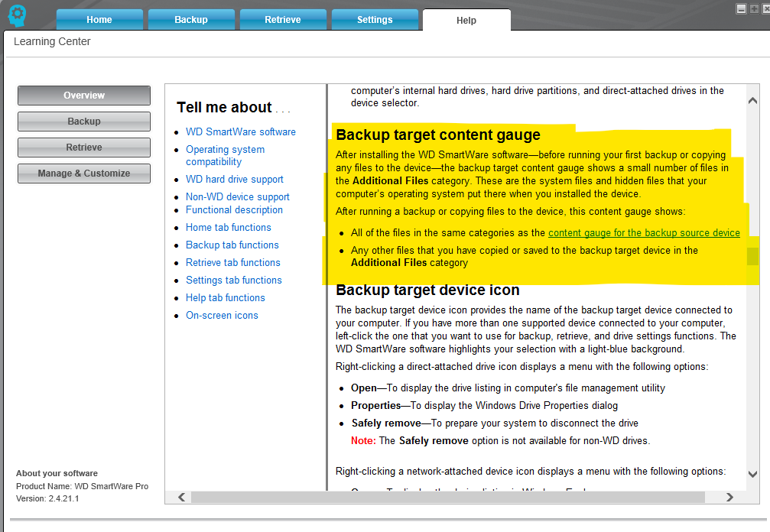Open the Manage & Customize section
770x532 pixels.
84,174
